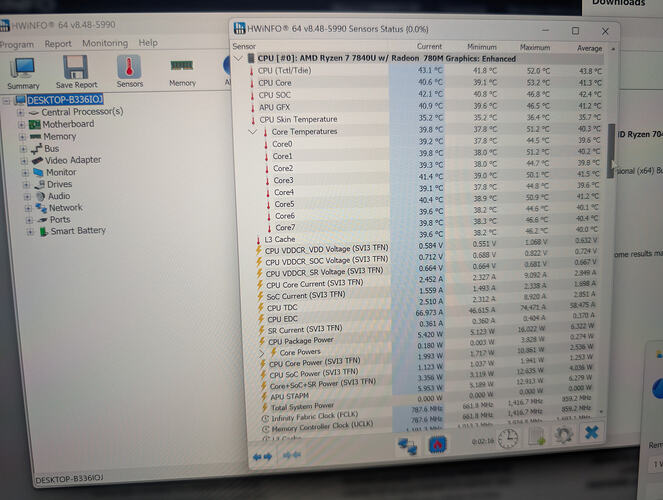Click the blue X close sensors icon
Screen dimensions: 663x500
[591, 432]
